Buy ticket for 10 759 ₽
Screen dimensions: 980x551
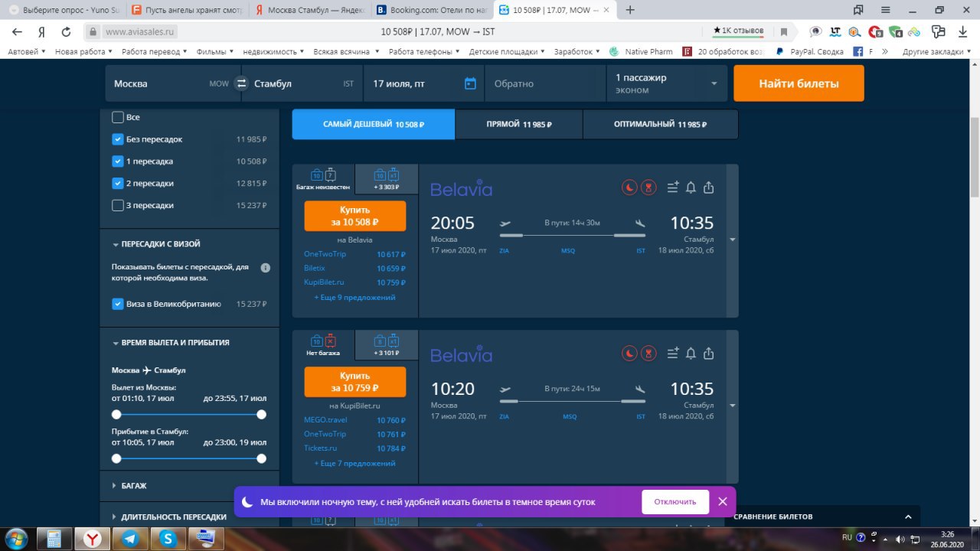coord(354,382)
